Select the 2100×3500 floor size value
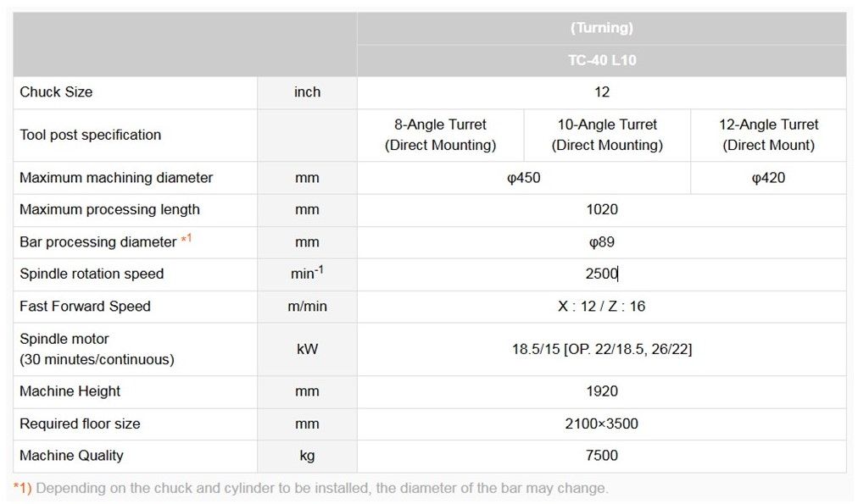The width and height of the screenshot is (858, 504). tap(601, 424)
